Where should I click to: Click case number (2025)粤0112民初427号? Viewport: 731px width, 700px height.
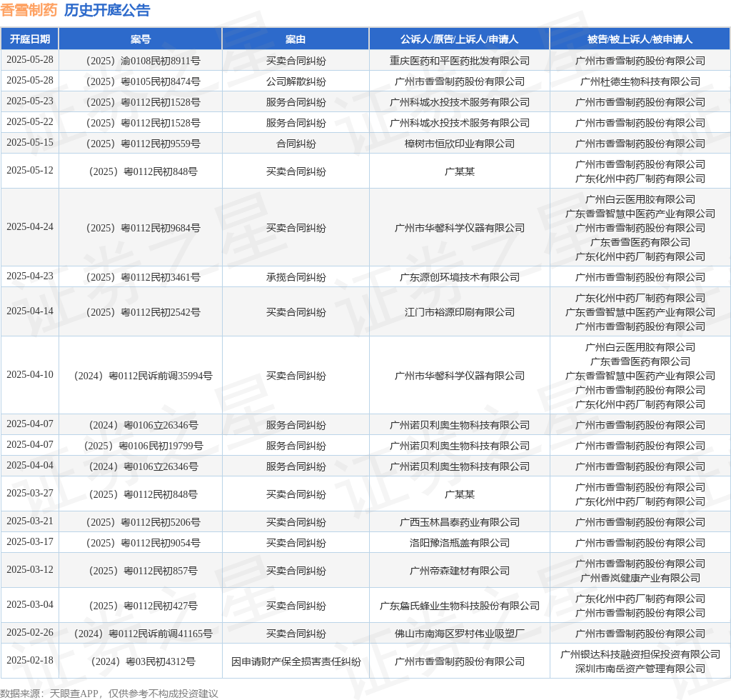click(143, 606)
